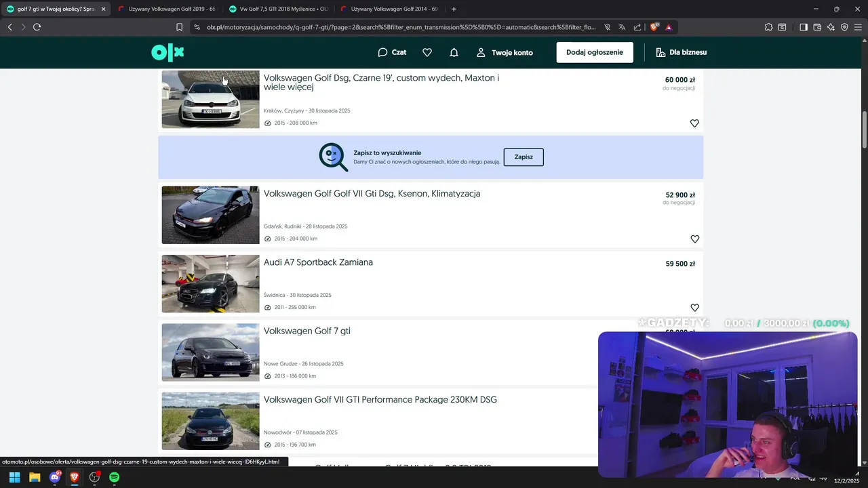Open the Czat messages page
The width and height of the screenshot is (868, 488).
(x=392, y=52)
